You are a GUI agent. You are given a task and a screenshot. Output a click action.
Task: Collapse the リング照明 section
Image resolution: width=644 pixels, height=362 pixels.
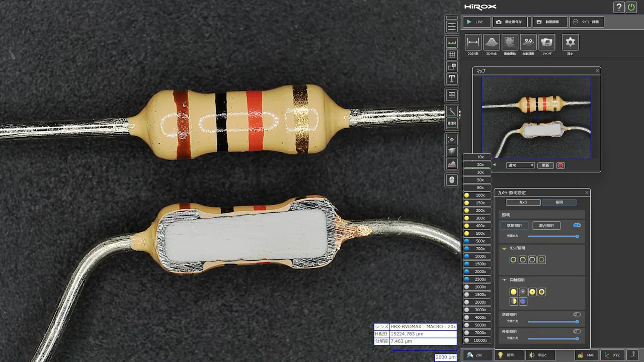pyautogui.click(x=504, y=248)
